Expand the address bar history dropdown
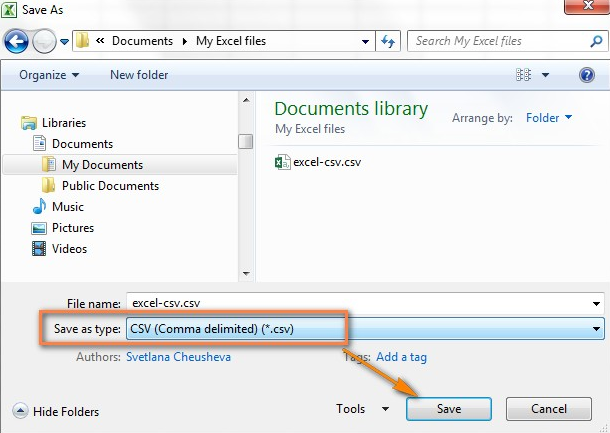 (x=365, y=41)
